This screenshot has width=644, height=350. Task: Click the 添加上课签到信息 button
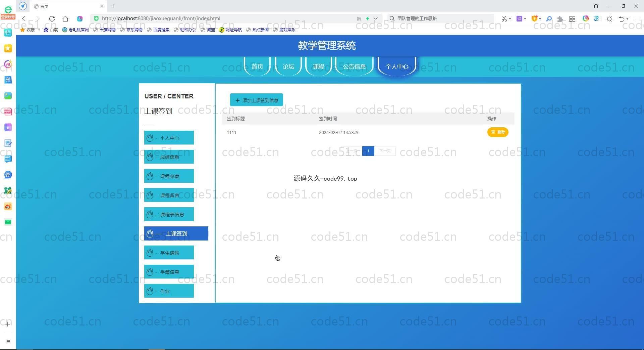click(256, 100)
